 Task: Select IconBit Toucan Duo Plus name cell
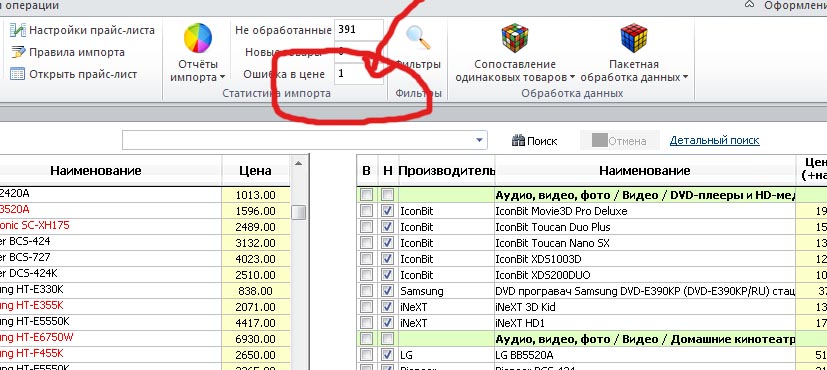click(x=645, y=227)
